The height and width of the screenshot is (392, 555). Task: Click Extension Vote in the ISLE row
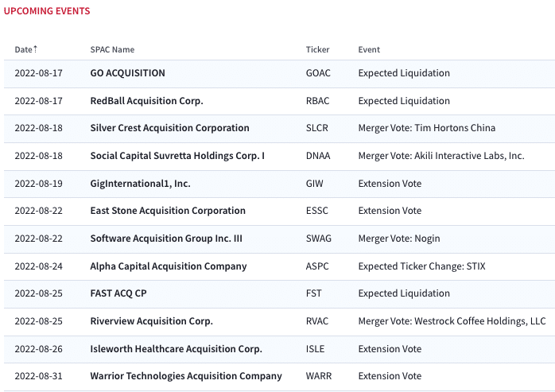tap(390, 349)
